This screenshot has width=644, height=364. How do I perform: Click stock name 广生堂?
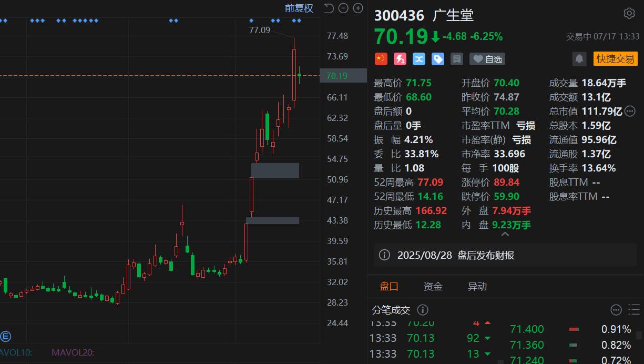(x=453, y=15)
